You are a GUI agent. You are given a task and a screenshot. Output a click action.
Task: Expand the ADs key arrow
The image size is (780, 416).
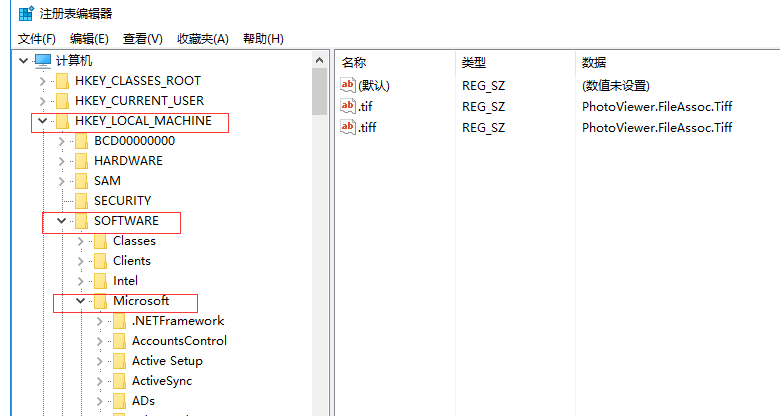(x=99, y=401)
